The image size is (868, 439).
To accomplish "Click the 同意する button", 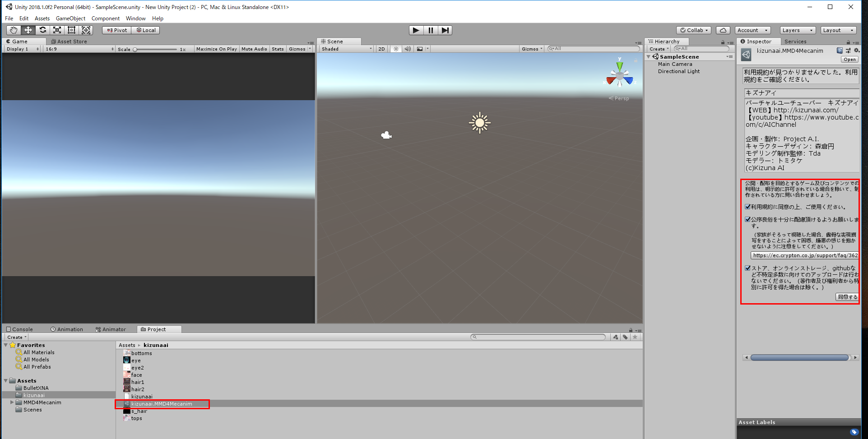I will (847, 297).
